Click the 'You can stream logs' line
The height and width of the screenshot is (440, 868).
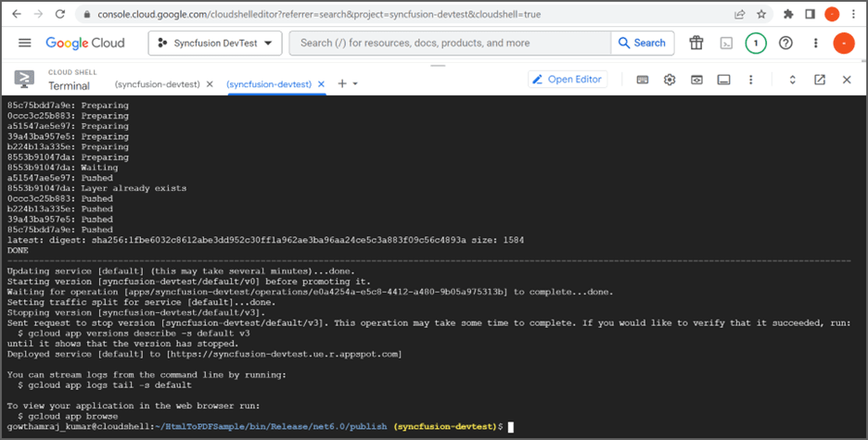[147, 375]
